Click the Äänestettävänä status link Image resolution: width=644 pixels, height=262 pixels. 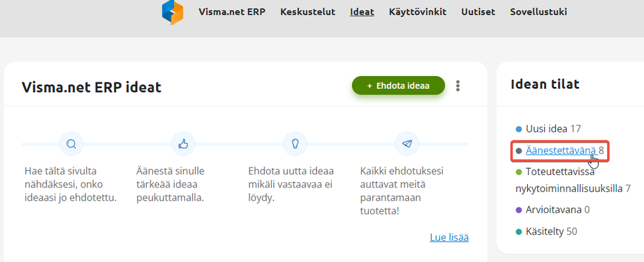(560, 151)
